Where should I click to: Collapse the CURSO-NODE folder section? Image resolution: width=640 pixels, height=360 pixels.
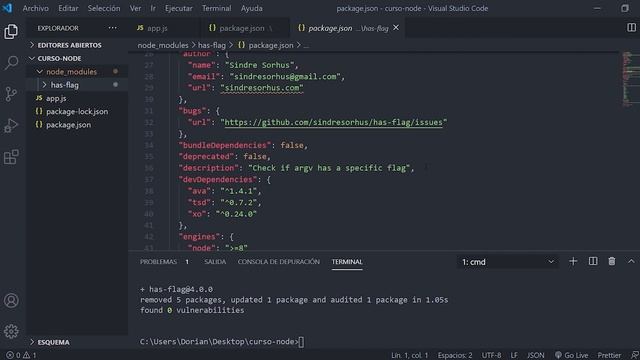pyautogui.click(x=59, y=58)
